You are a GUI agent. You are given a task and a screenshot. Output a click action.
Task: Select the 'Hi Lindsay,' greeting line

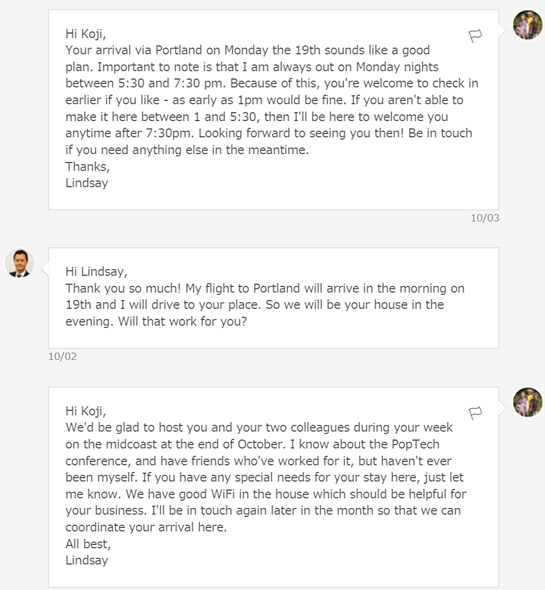96,272
